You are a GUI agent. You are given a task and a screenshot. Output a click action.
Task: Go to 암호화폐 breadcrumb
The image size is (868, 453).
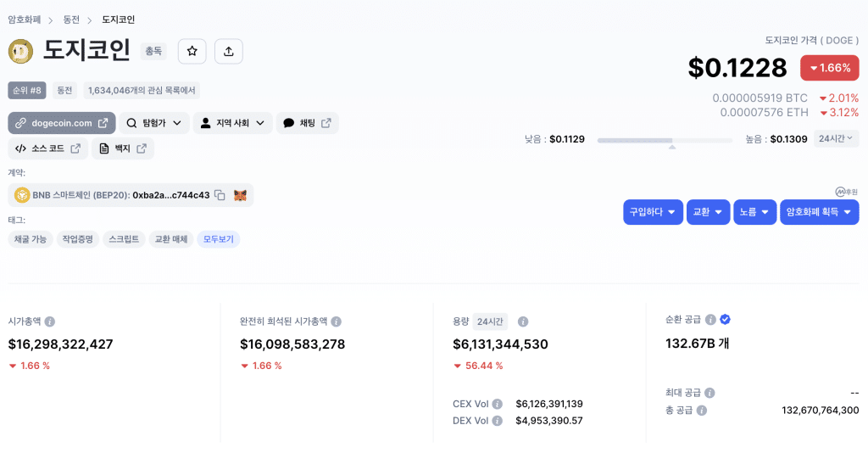coord(25,20)
